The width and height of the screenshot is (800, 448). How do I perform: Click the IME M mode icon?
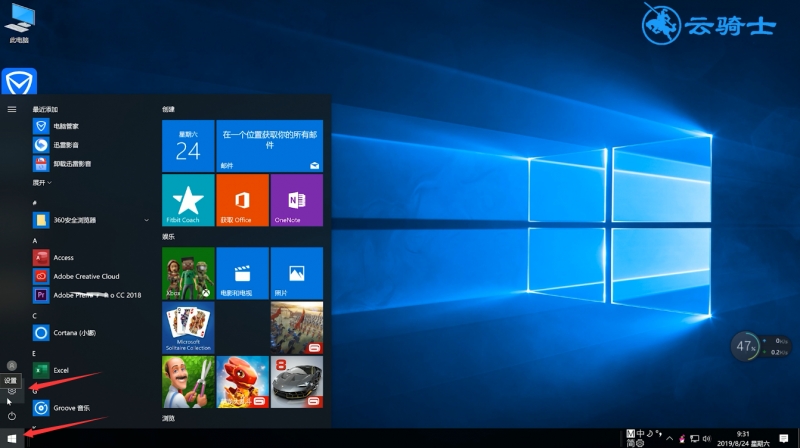[631, 434]
